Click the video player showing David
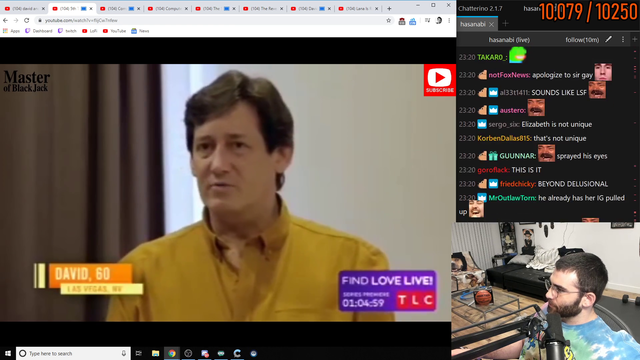 [228, 192]
